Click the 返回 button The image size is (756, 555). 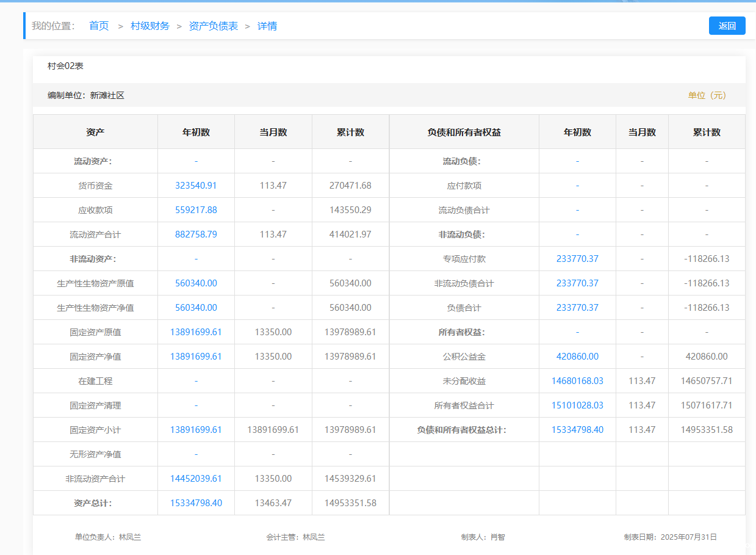click(x=727, y=26)
